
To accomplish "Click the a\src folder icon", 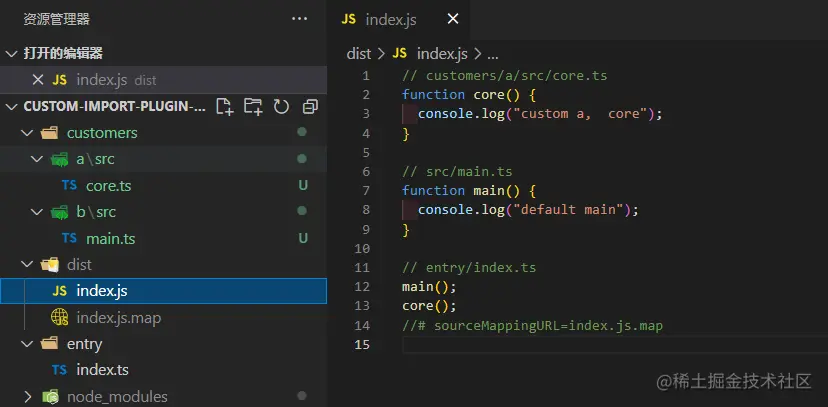I will (x=59, y=159).
